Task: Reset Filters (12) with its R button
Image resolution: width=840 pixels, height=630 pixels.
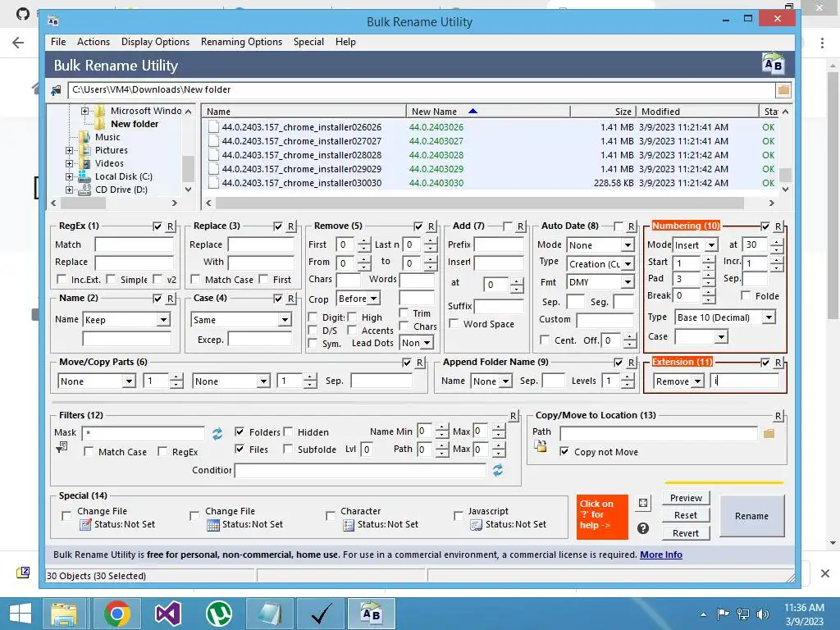Action: click(x=514, y=416)
